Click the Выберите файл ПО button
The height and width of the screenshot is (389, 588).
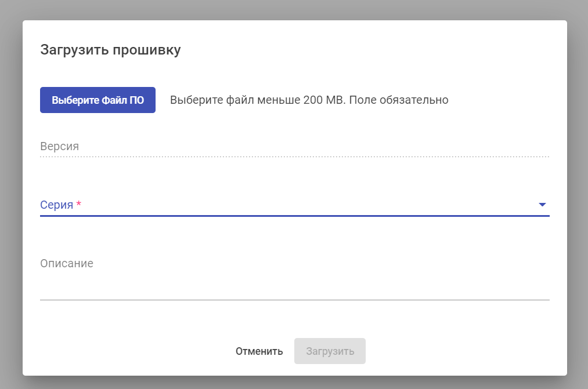(x=98, y=100)
